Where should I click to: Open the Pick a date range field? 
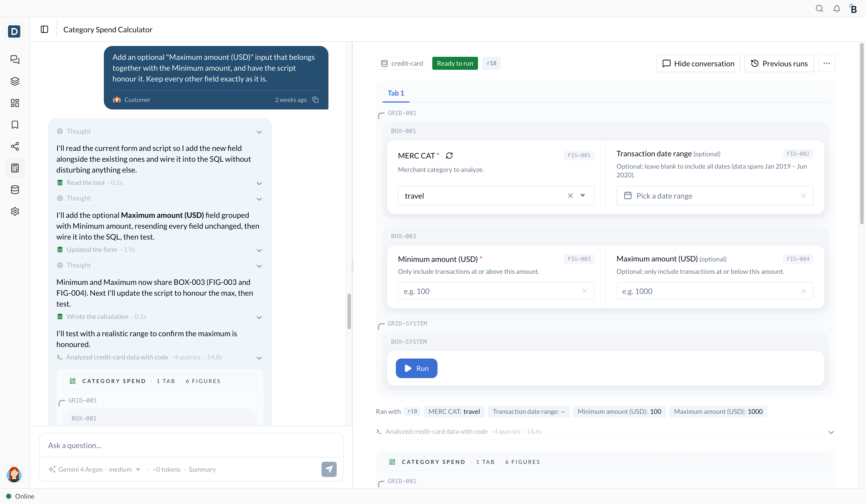[x=714, y=195]
